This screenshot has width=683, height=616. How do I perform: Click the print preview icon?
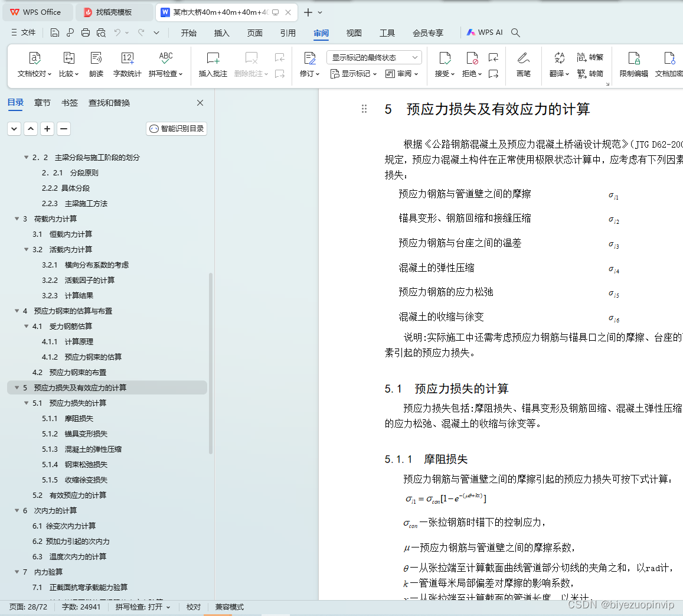(101, 32)
